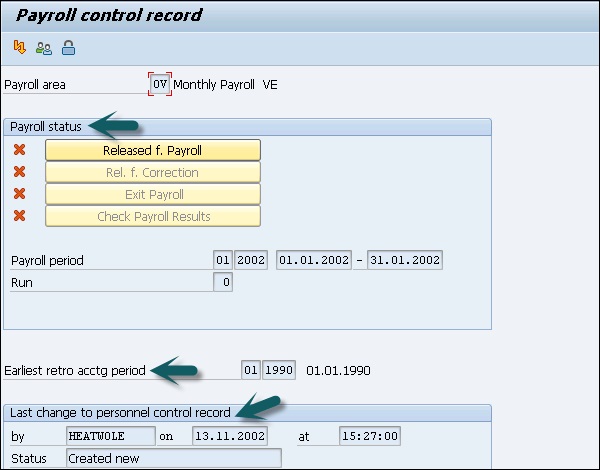
Task: Click red X beside Check Payroll Results
Action: pos(19,216)
